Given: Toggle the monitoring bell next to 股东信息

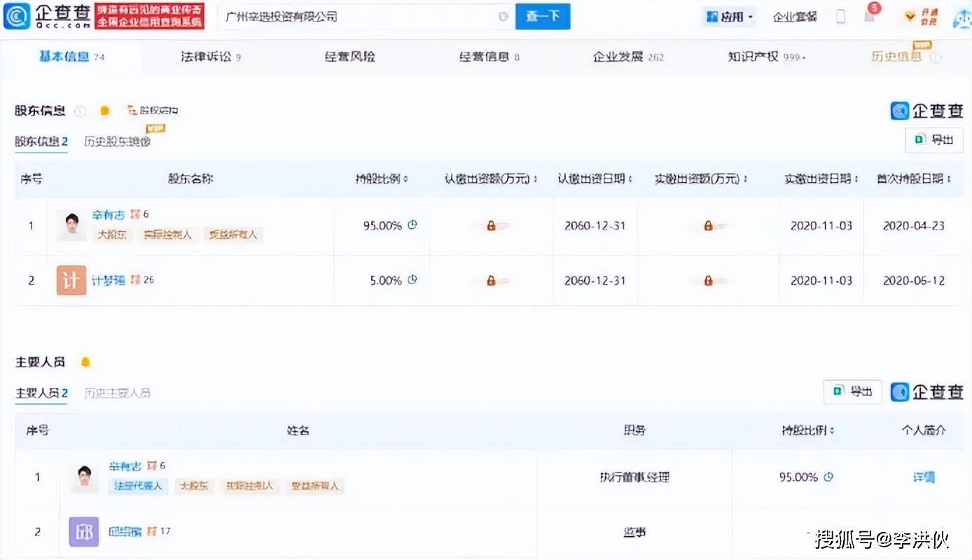Looking at the screenshot, I should 104,111.
